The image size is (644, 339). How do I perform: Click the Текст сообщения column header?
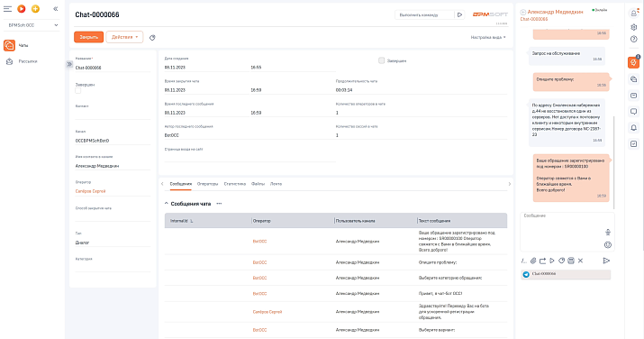coord(434,221)
